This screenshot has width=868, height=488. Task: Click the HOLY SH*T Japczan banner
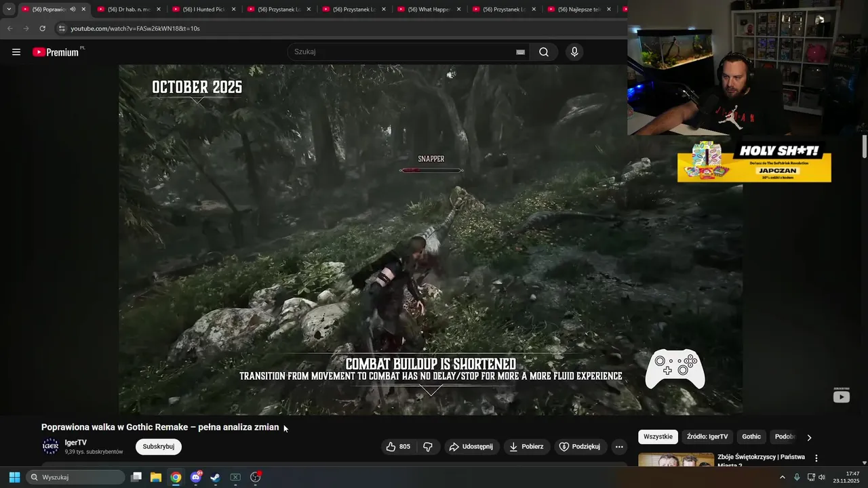pos(754,162)
